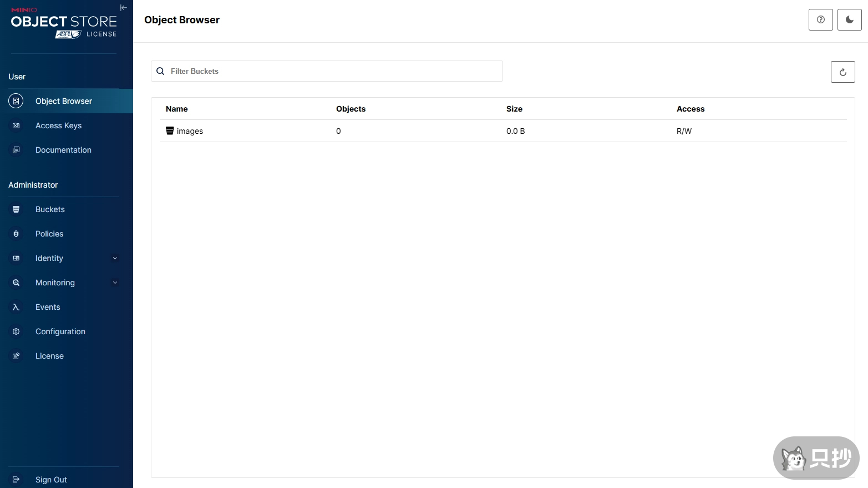This screenshot has width=868, height=488.
Task: Open the Object Browser menu item
Action: 64,101
